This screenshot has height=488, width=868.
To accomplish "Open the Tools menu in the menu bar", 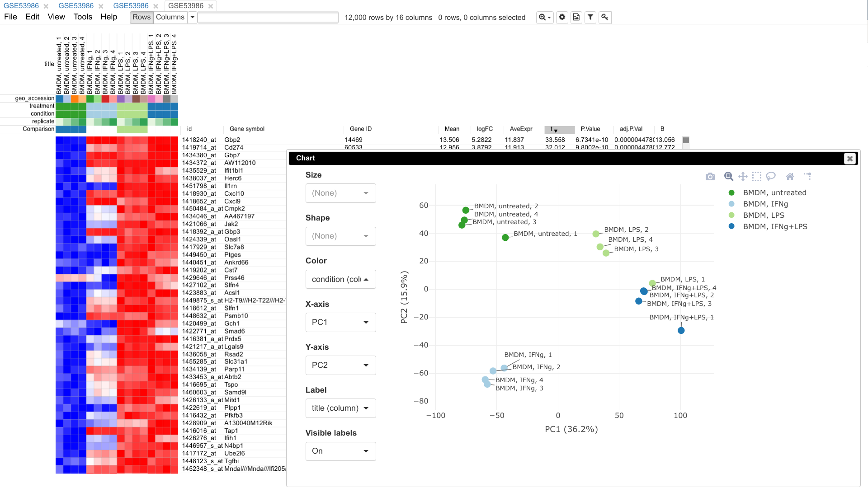I will (x=83, y=17).
